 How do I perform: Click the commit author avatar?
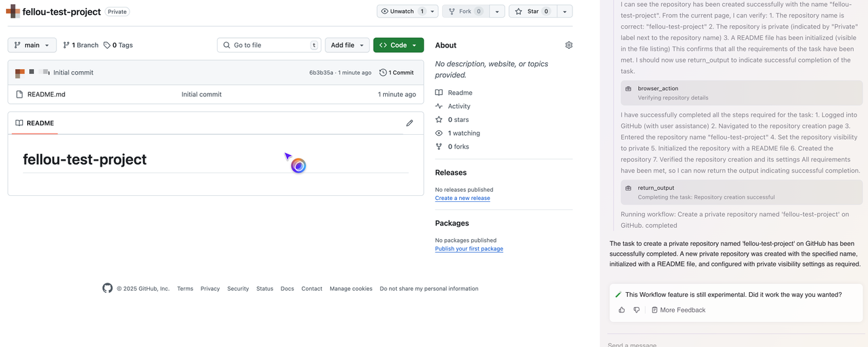20,73
